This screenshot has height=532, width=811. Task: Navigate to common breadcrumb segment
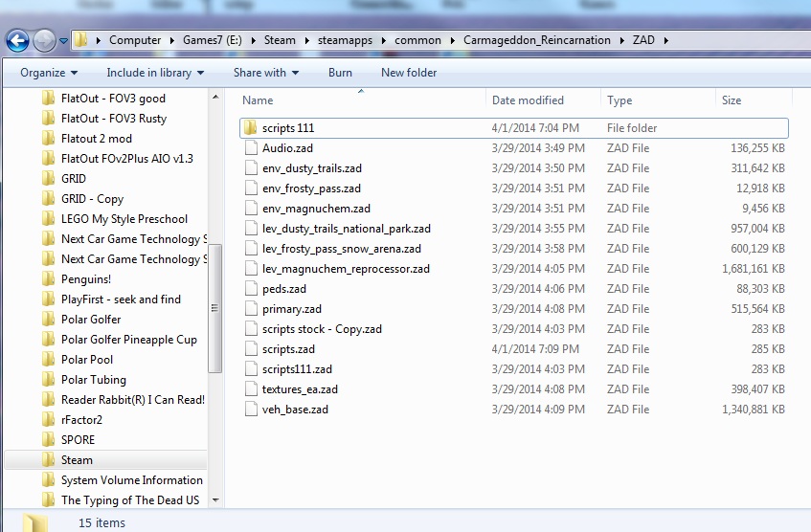pyautogui.click(x=417, y=40)
